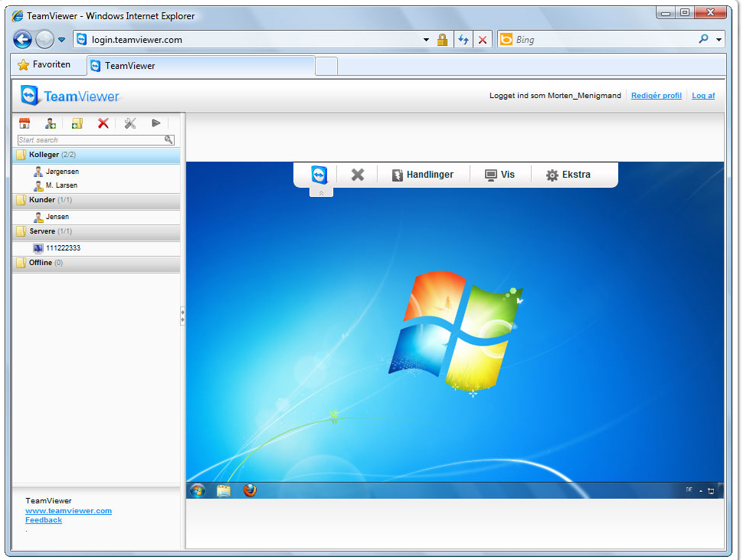Click the Log af link
Screen dimensions: 750x560
pos(703,96)
